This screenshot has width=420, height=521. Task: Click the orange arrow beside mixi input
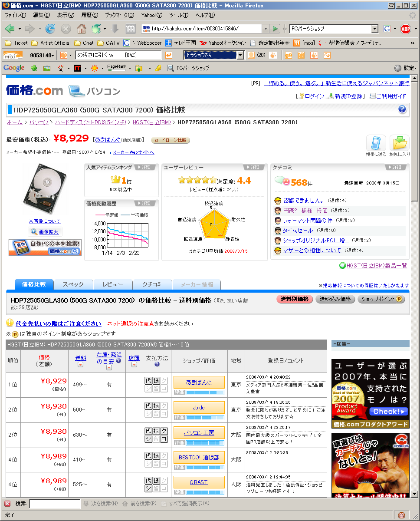pos(169,55)
